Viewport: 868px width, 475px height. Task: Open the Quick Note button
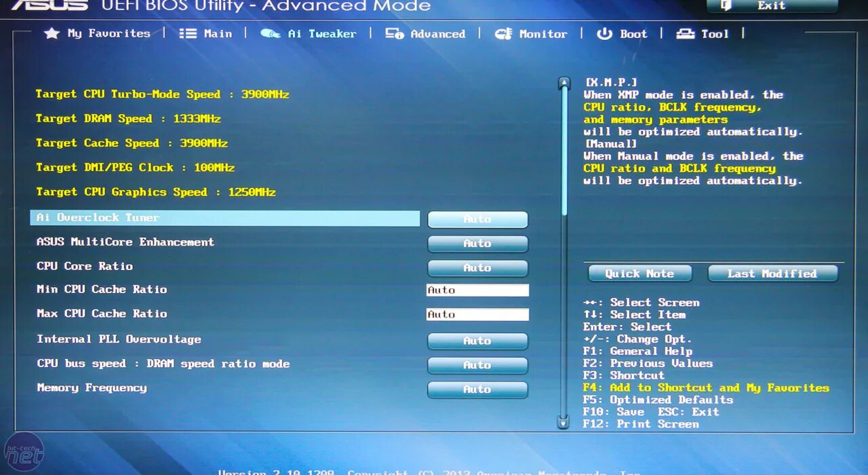point(639,273)
